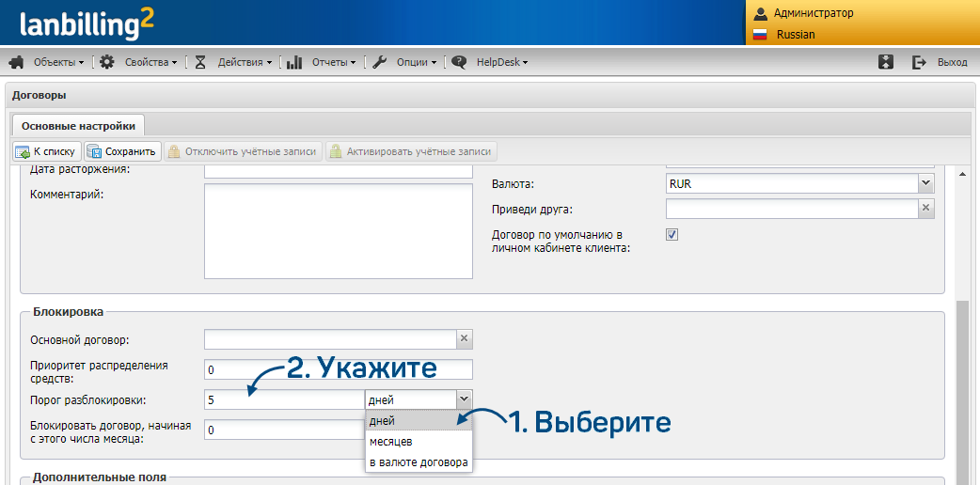Click the HelpDesk speech bubble icon
This screenshot has width=980, height=485.
coord(459,62)
